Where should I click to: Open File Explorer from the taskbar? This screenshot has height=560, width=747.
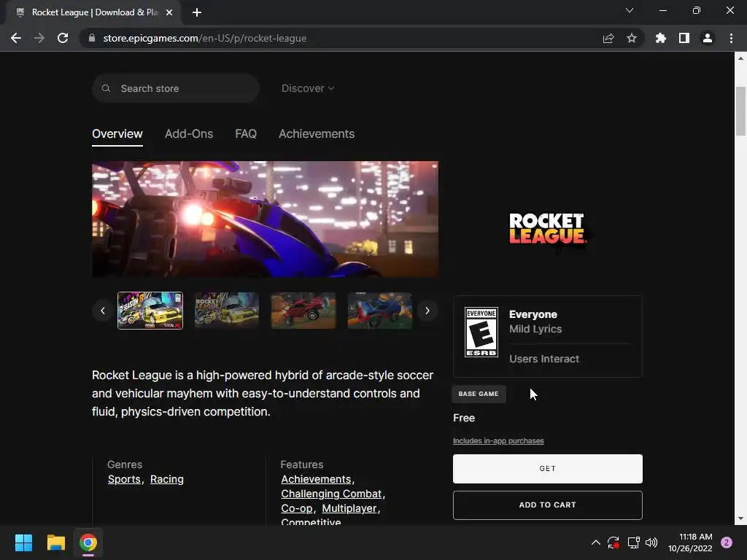coord(55,542)
